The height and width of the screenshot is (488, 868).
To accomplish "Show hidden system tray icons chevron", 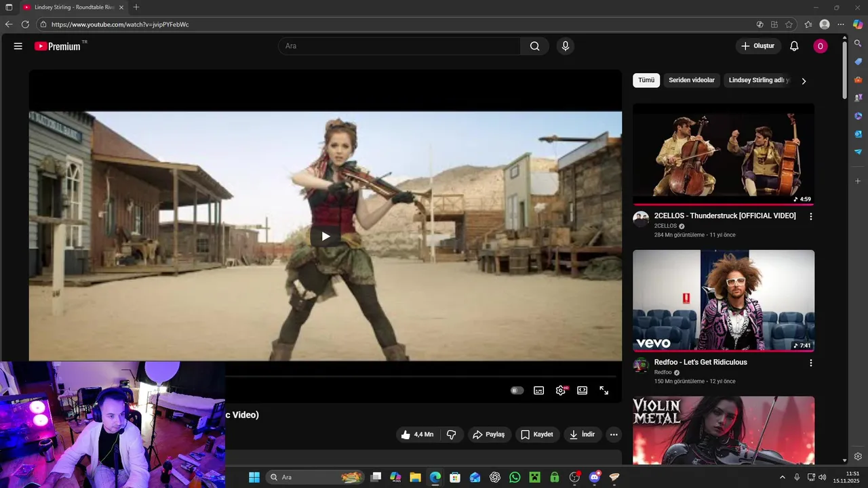I will tap(782, 477).
